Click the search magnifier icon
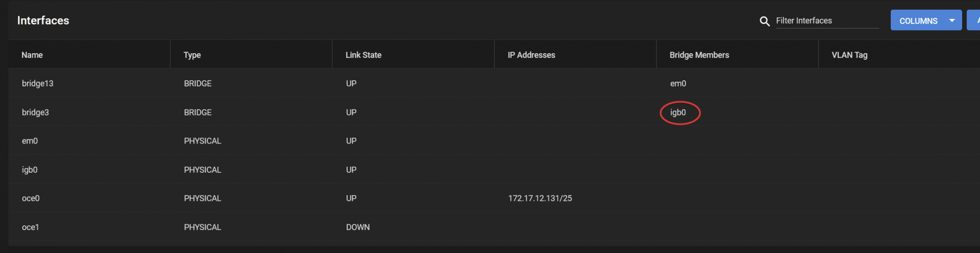The height and width of the screenshot is (253, 980). pos(764,21)
